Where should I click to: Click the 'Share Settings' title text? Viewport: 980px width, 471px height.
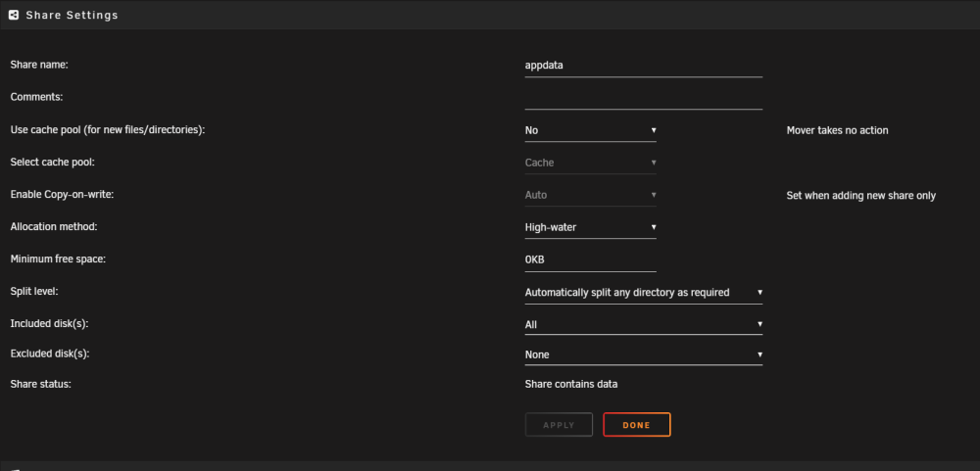click(72, 15)
